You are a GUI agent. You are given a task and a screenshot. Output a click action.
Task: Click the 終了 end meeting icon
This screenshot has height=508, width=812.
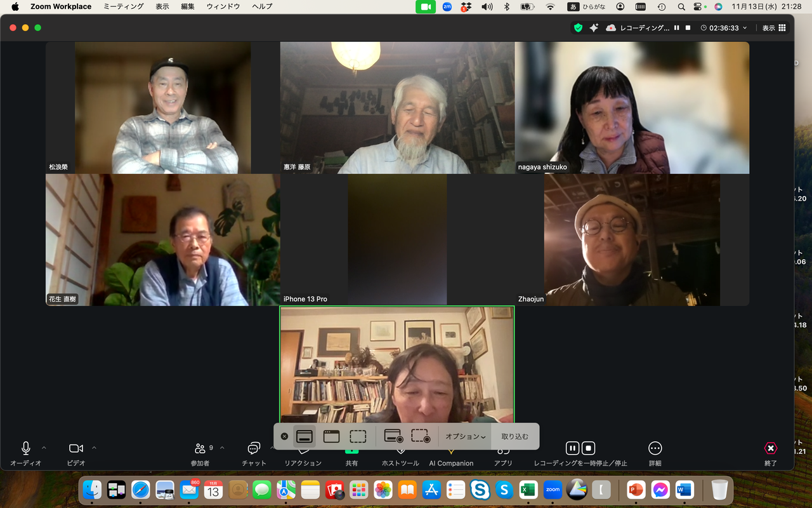[x=771, y=448]
